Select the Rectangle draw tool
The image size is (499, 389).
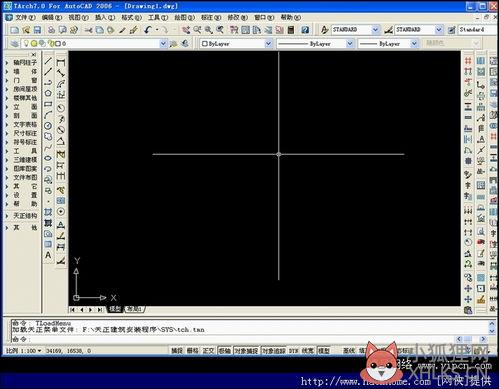[48, 104]
